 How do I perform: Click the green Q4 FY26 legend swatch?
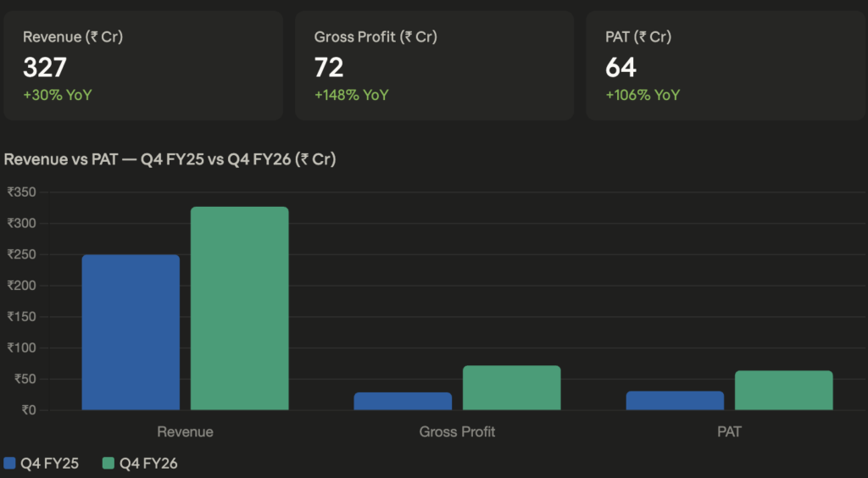click(x=108, y=463)
